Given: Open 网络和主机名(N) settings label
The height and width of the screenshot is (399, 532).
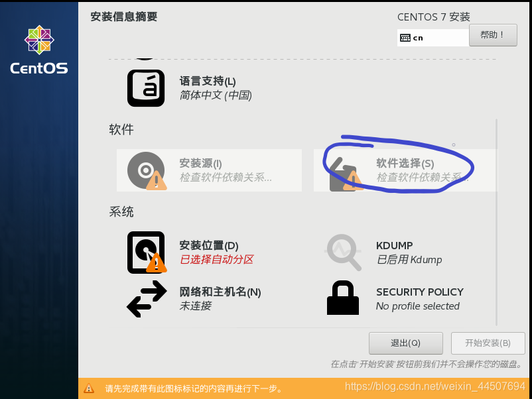Looking at the screenshot, I should pyautogui.click(x=220, y=292).
